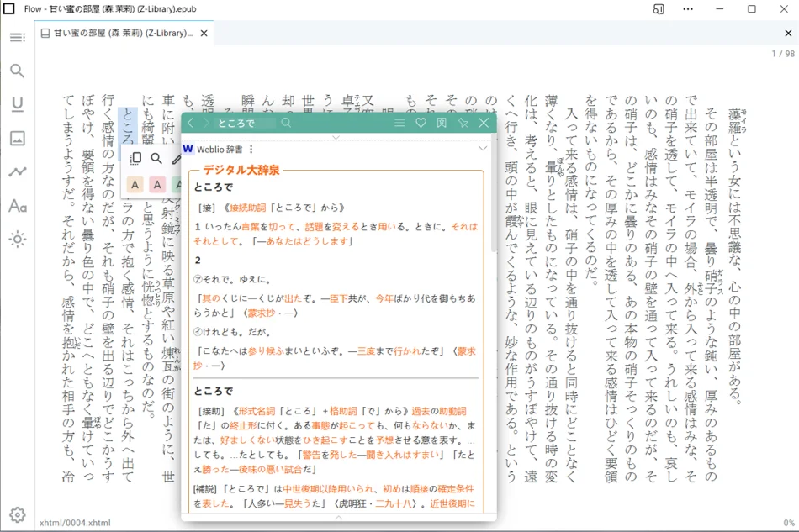Follow the 形式名詞 link
The height and width of the screenshot is (532, 799).
click(257, 411)
